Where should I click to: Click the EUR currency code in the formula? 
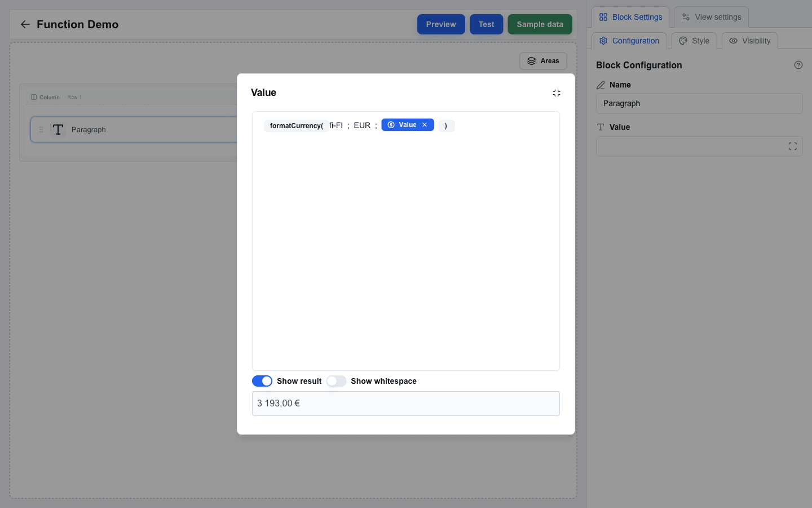click(x=362, y=125)
